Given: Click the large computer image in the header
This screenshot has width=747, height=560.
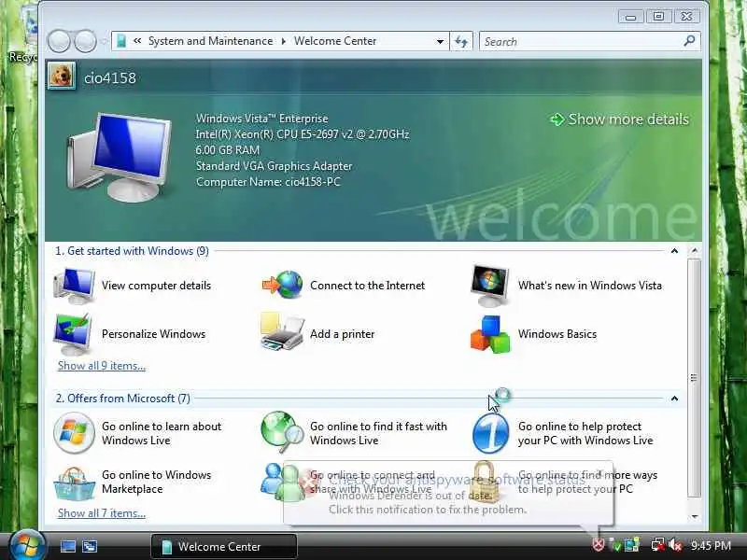Looking at the screenshot, I should point(120,157).
